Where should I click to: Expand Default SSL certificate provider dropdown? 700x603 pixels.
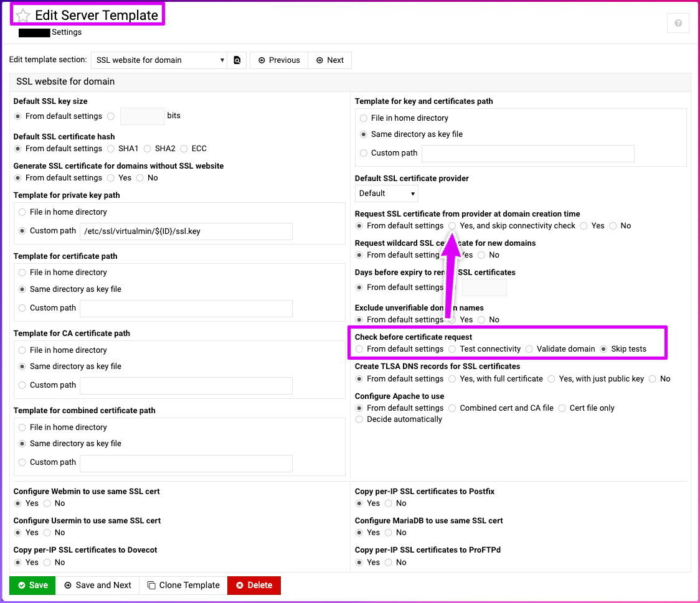pyautogui.click(x=386, y=194)
